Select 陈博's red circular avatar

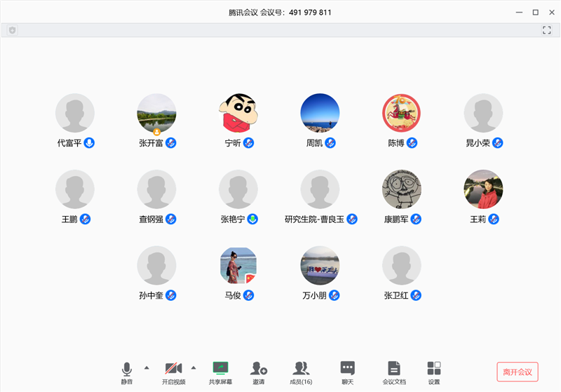point(401,113)
